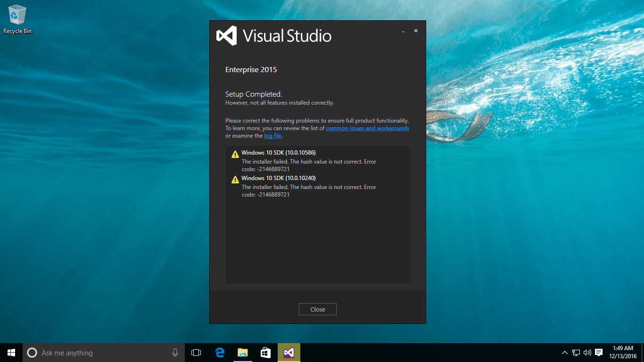The height and width of the screenshot is (362, 644).
Task: Click the warning icon beside Windows 10 SDK (10.0.10586)
Action: click(x=235, y=154)
